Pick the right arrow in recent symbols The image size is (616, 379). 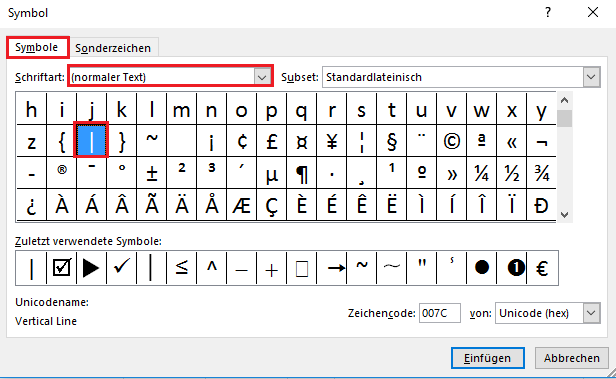[x=332, y=268]
